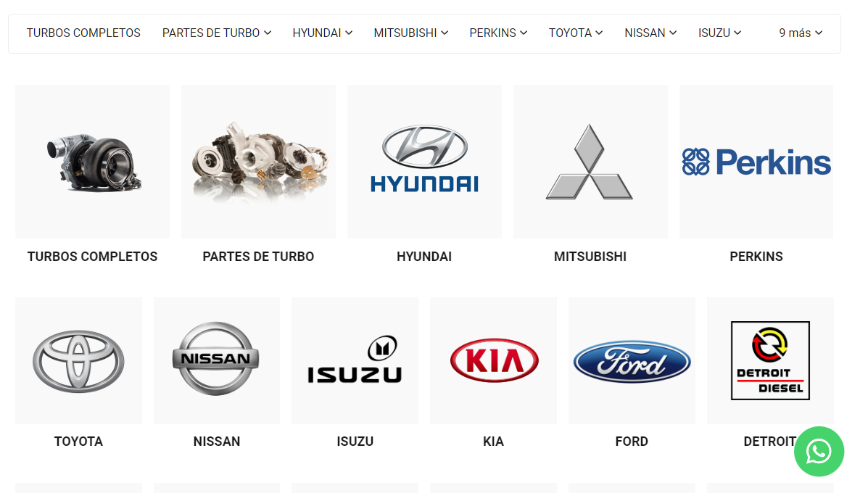Open Detroit Diesel logo category
The width and height of the screenshot is (868, 493).
770,361
